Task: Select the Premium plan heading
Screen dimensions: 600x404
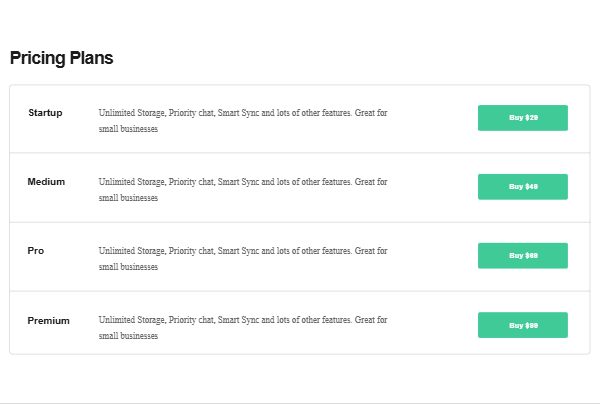Action: pyautogui.click(x=49, y=321)
